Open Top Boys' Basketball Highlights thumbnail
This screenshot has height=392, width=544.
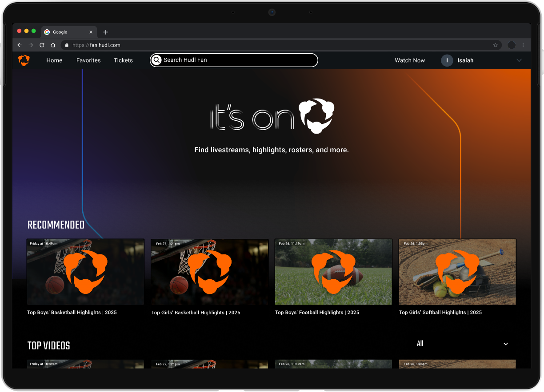[x=85, y=272]
